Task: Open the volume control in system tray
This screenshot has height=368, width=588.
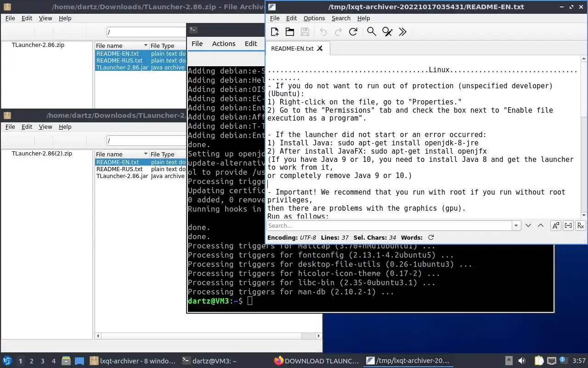Action: point(522,361)
